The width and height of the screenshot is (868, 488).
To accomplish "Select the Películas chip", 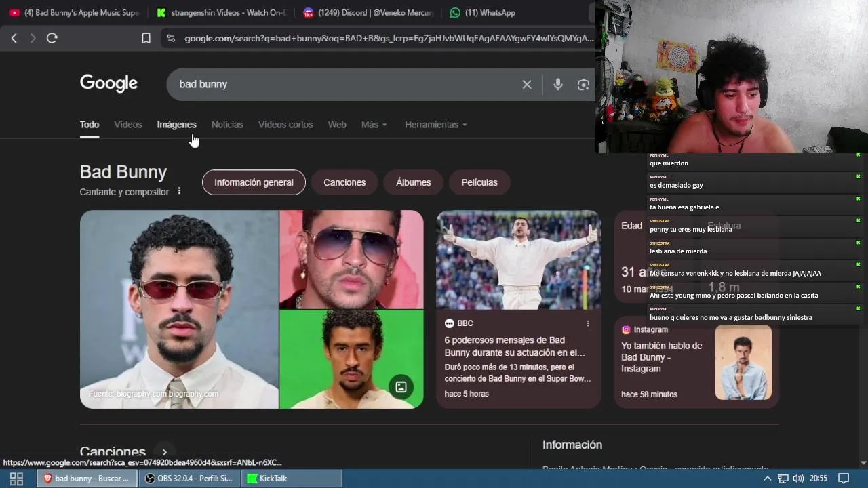I will (479, 182).
